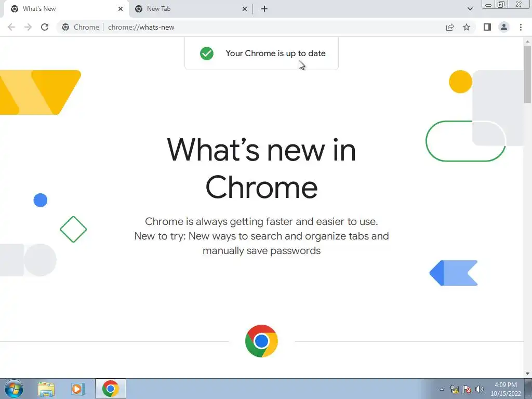This screenshot has width=532, height=399.
Task: Close the New Tab tab
Action: 245,9
